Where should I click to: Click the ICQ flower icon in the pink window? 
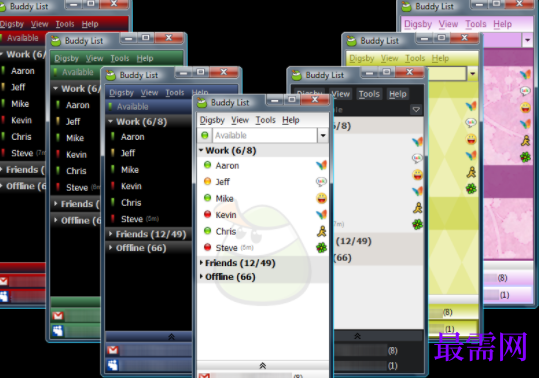(x=525, y=157)
